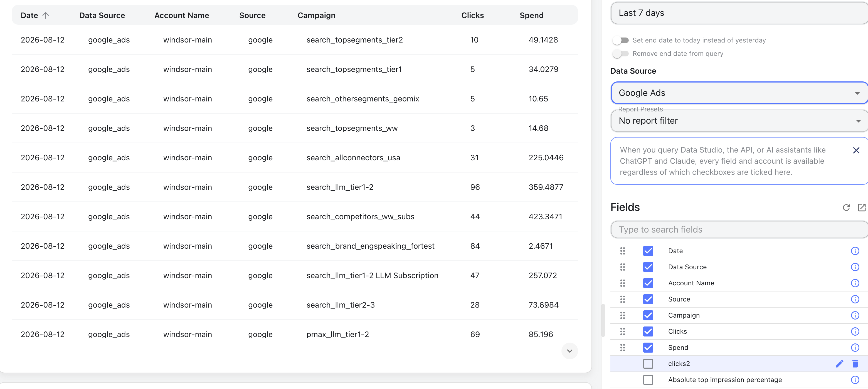The width and height of the screenshot is (868, 389).
Task: Click the search_llm_tier2-3 campaign cell
Action: tap(340, 305)
